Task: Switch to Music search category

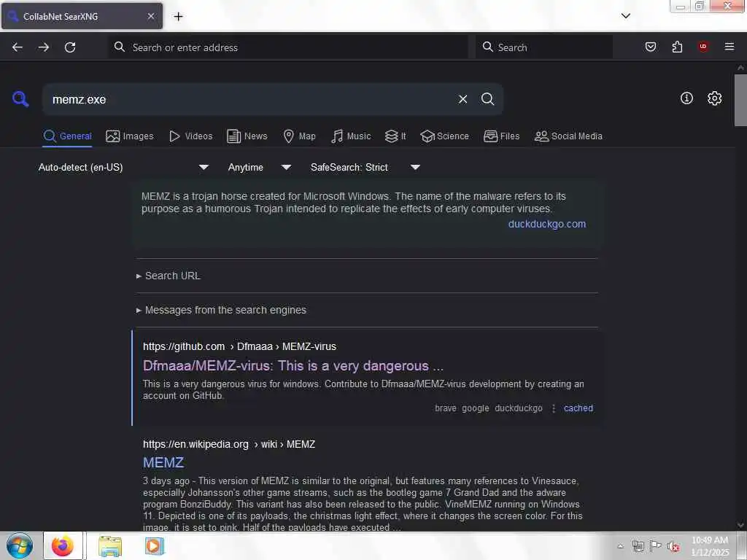Action: (x=351, y=136)
